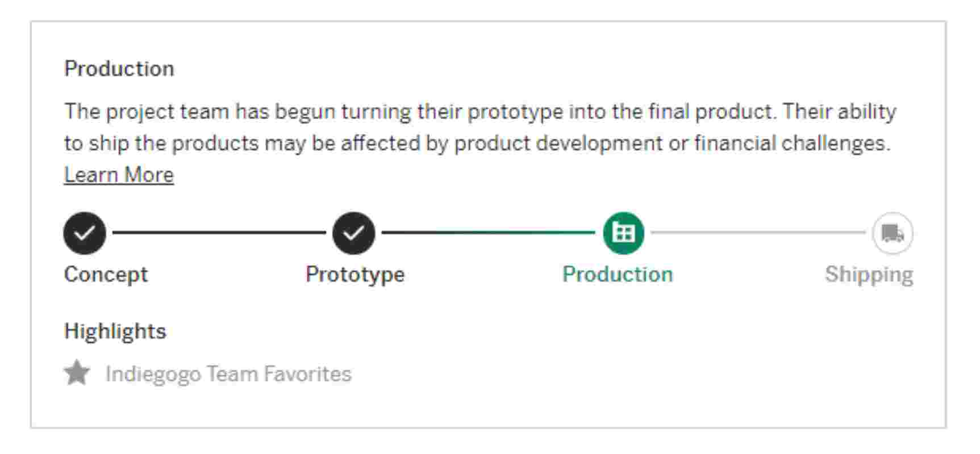980x454 pixels.
Task: Click progress line between Prototype and Production
Action: (x=487, y=233)
